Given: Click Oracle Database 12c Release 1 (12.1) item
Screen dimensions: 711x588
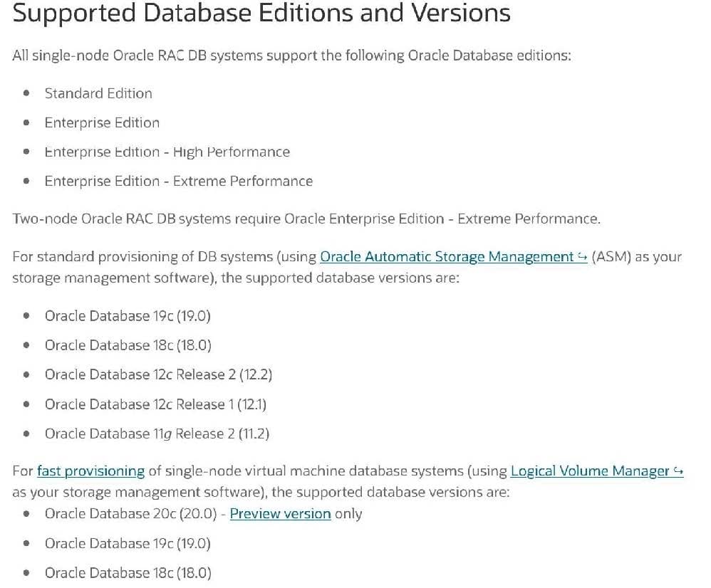Looking at the screenshot, I should click(x=155, y=404).
